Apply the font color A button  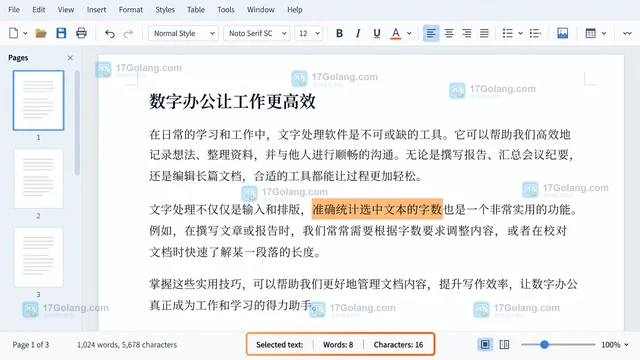click(x=396, y=33)
